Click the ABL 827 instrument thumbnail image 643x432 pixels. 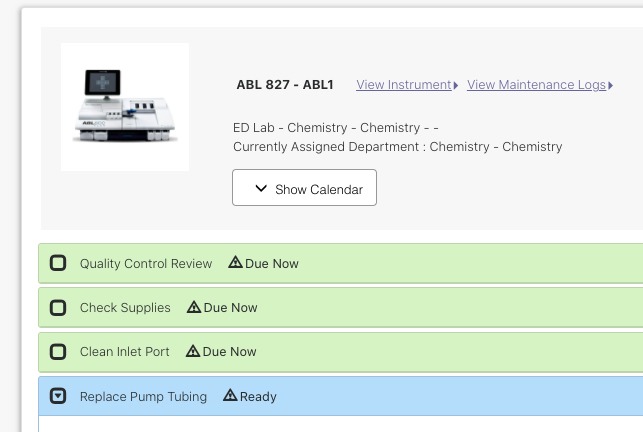[x=125, y=107]
